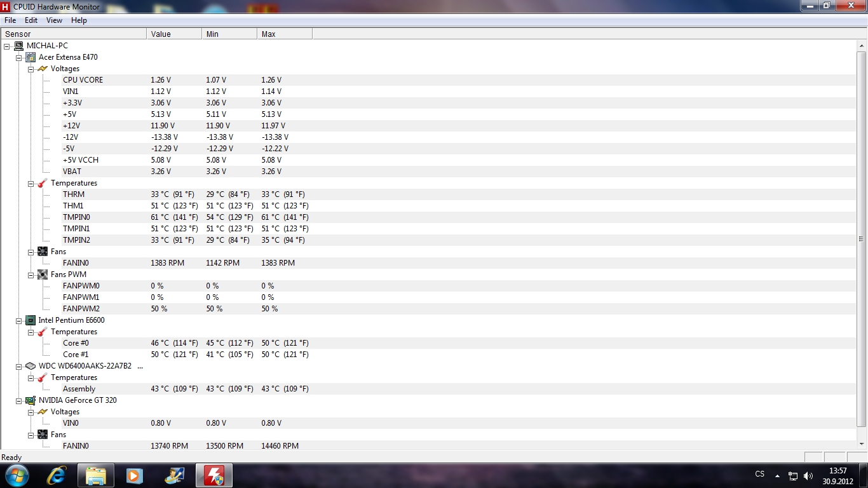
Task: Click the Acer Fans icon
Action: tap(43, 252)
